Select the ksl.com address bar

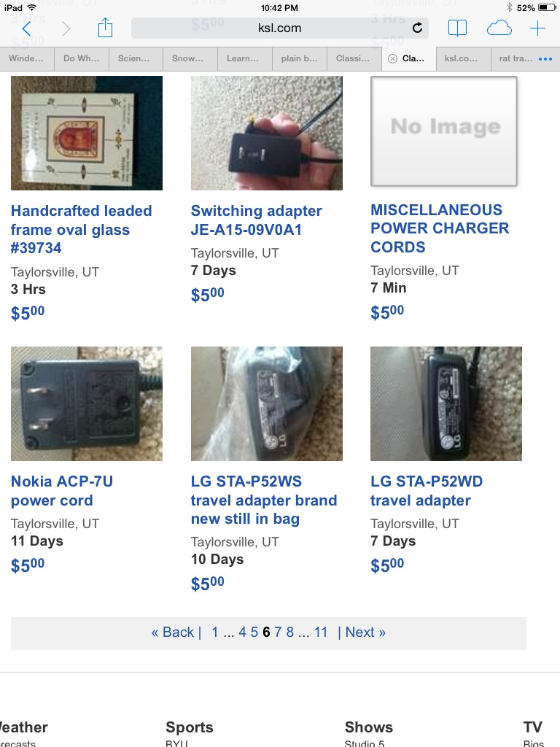coord(279,28)
